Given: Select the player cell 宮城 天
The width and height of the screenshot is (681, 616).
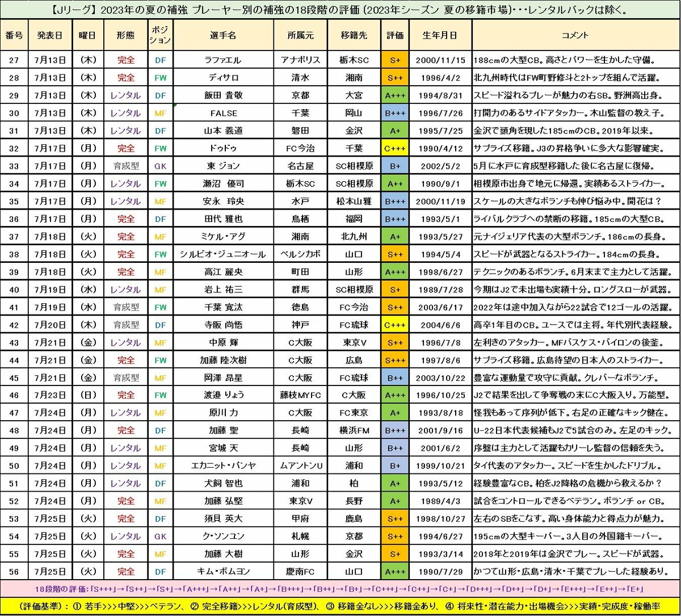Looking at the screenshot, I should pos(222,447).
